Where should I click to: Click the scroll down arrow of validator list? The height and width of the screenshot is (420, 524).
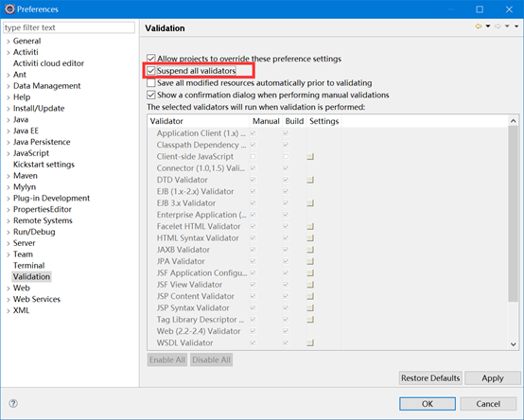point(514,344)
